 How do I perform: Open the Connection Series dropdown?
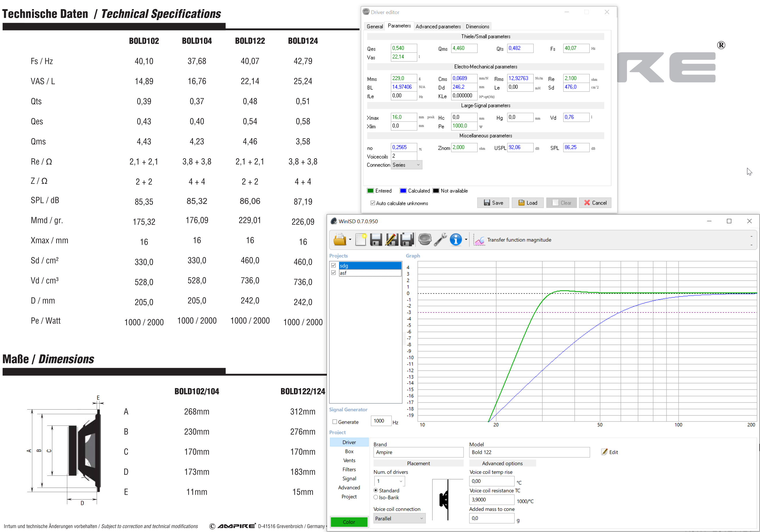pyautogui.click(x=407, y=165)
